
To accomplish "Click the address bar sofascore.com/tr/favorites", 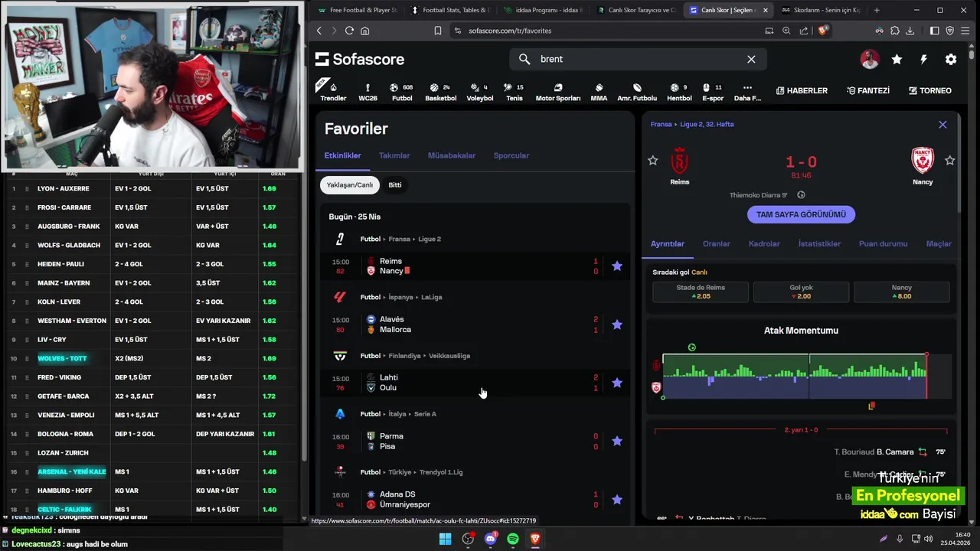I will [x=510, y=31].
